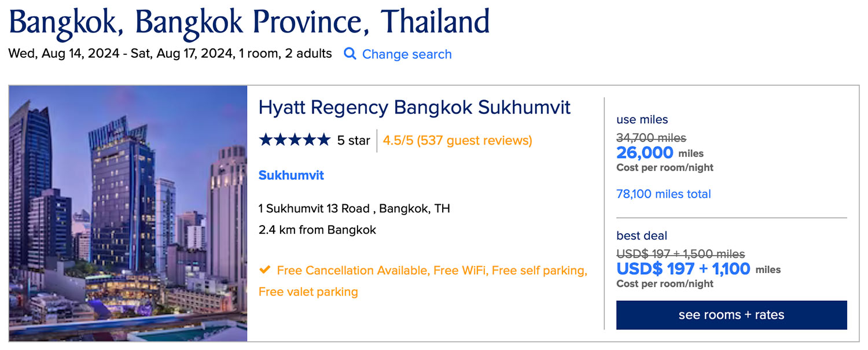Open the Hyatt Regency Bangkok Sukhumvit title
Screen dimensions: 868x350
pos(414,108)
